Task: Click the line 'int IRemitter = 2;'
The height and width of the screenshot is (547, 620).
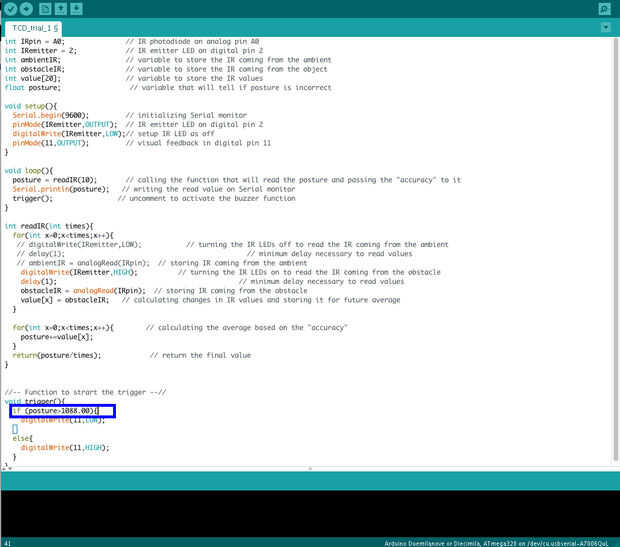Action: (x=41, y=51)
